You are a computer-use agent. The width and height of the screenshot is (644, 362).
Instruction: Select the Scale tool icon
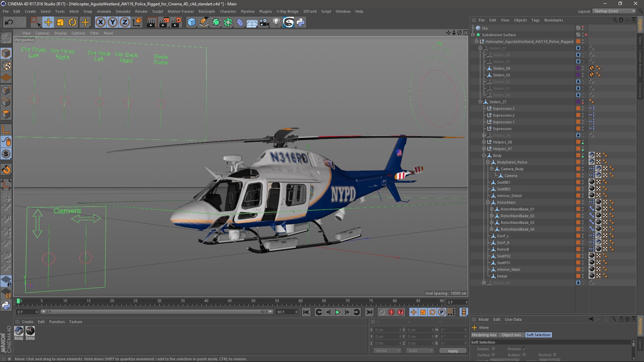tap(60, 22)
